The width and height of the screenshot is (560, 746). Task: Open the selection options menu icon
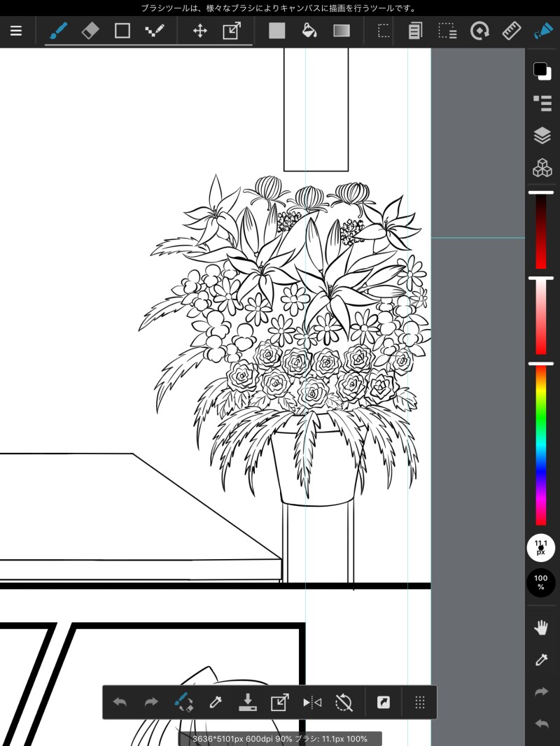(447, 31)
